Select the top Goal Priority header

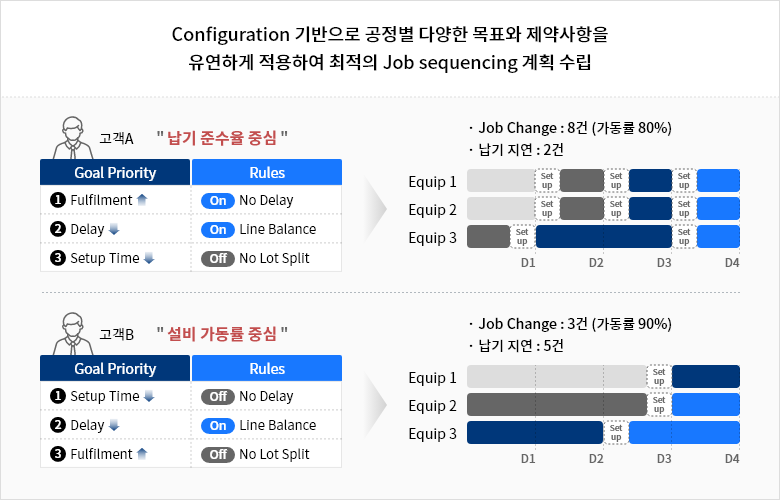tap(115, 172)
